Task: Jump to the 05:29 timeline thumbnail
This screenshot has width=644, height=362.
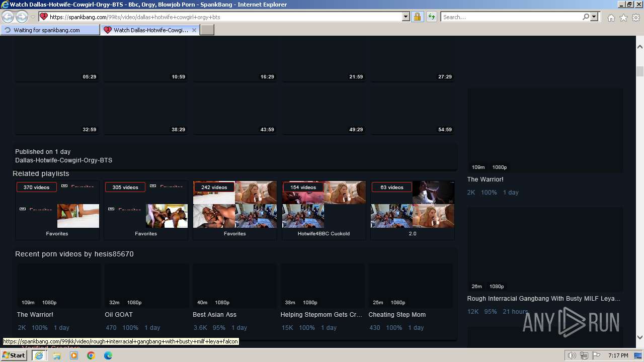Action: point(57,59)
